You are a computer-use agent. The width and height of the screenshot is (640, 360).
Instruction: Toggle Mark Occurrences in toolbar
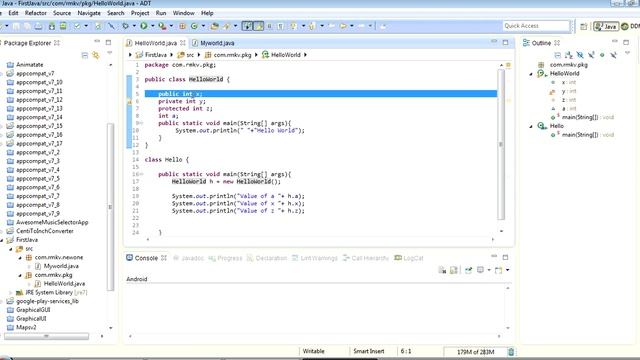pyautogui.click(x=259, y=26)
